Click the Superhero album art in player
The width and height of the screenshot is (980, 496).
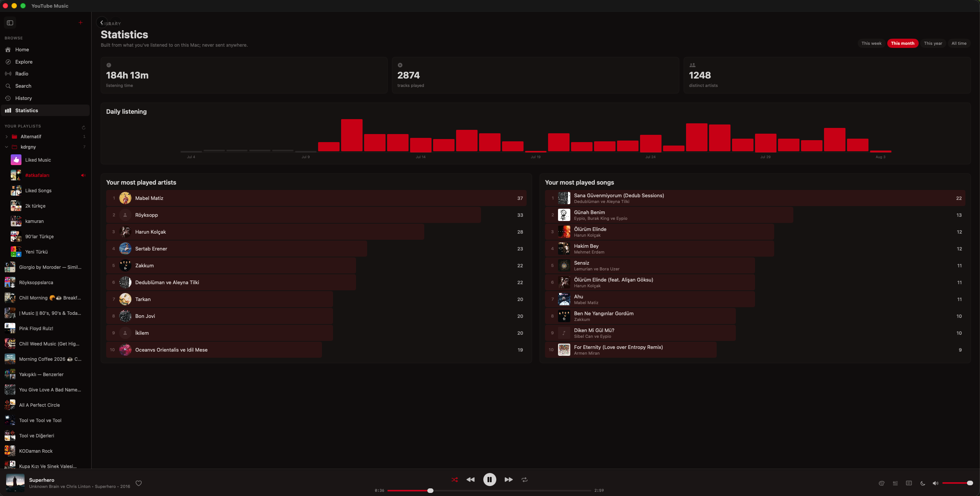(15, 483)
